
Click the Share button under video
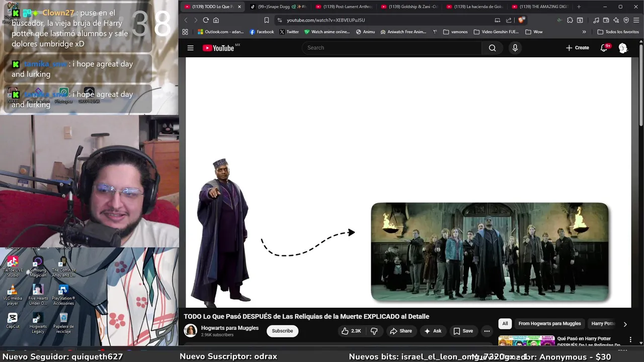[x=400, y=331]
